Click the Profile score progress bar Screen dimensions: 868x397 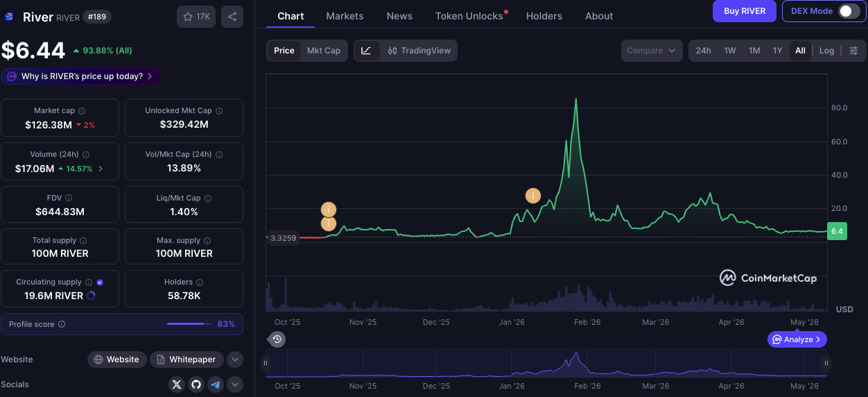click(x=190, y=324)
